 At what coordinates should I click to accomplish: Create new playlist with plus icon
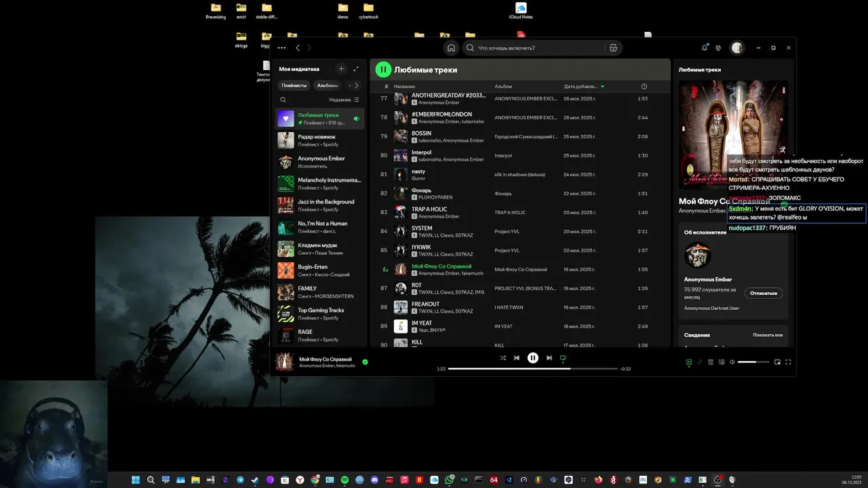(341, 68)
